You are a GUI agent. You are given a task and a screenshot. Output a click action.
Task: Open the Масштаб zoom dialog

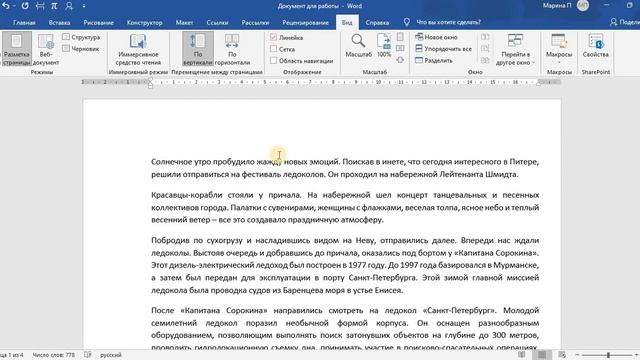point(358,46)
